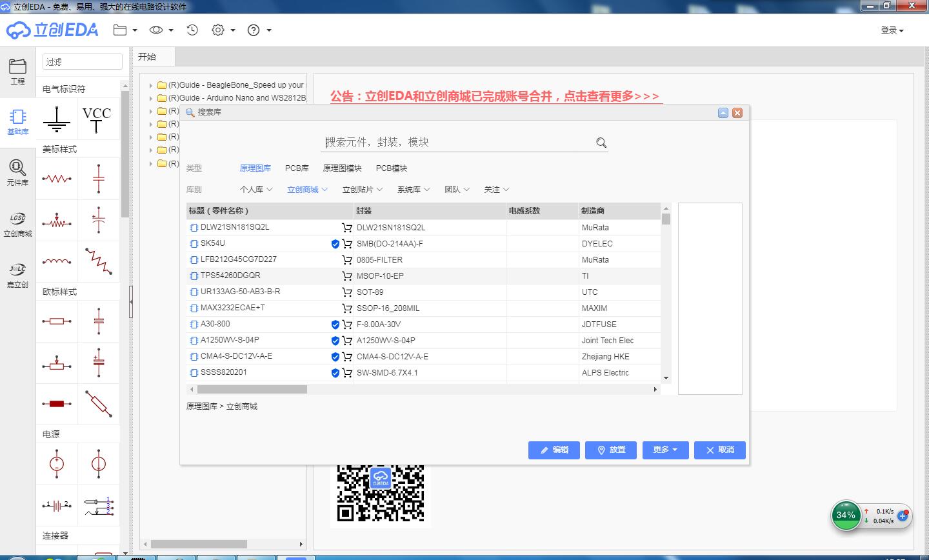929x560 pixels.
Task: Click the results table horizontal scrollbar
Action: tap(252, 389)
